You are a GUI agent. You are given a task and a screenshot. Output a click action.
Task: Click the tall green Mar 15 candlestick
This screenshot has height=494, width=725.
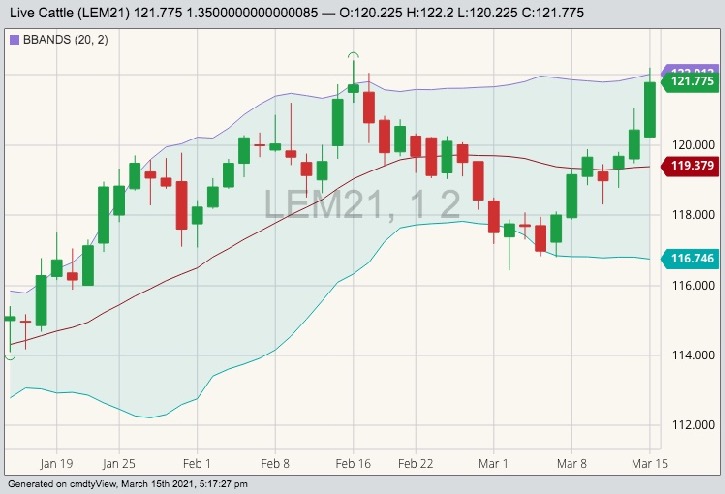650,110
